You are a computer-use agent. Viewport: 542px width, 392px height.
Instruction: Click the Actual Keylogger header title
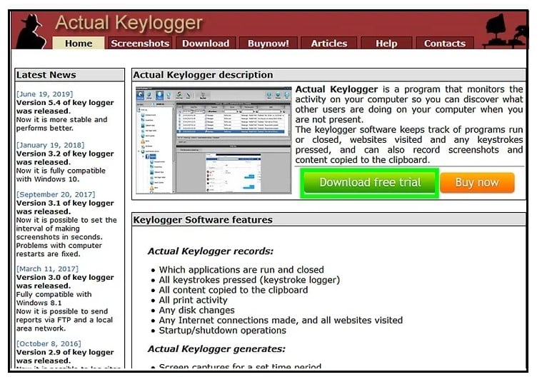(x=129, y=23)
